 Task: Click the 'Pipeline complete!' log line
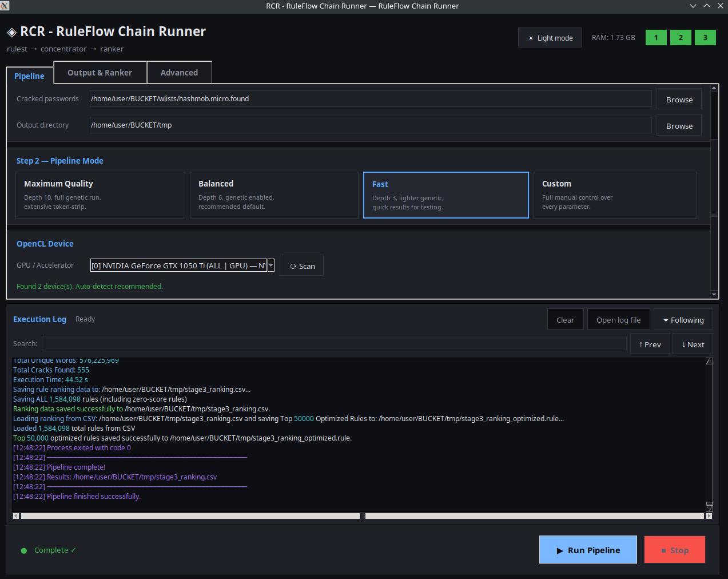pyautogui.click(x=59, y=467)
